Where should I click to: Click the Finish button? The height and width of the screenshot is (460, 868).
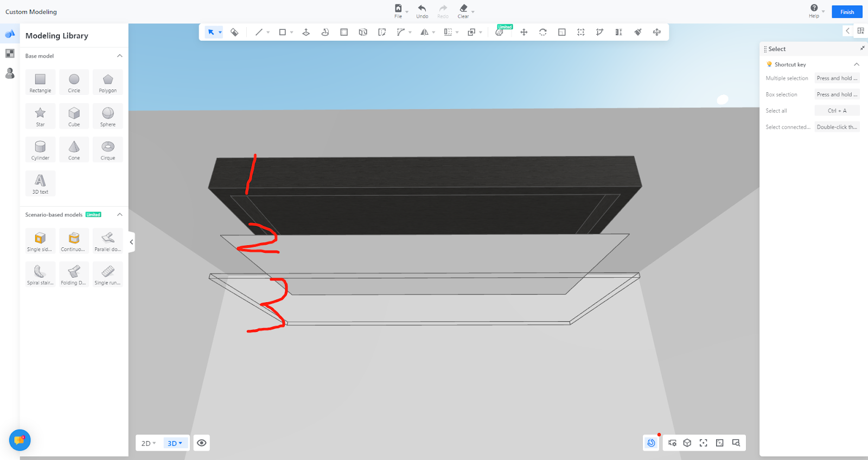[x=847, y=12]
